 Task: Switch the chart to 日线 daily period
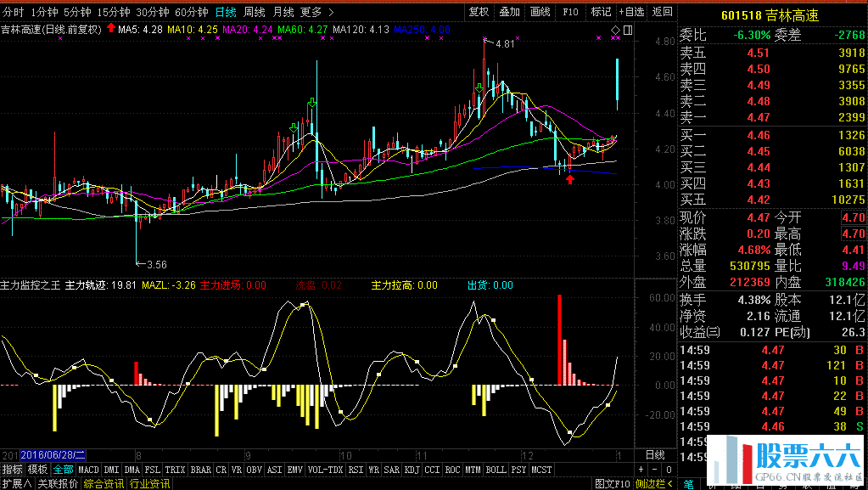(225, 12)
